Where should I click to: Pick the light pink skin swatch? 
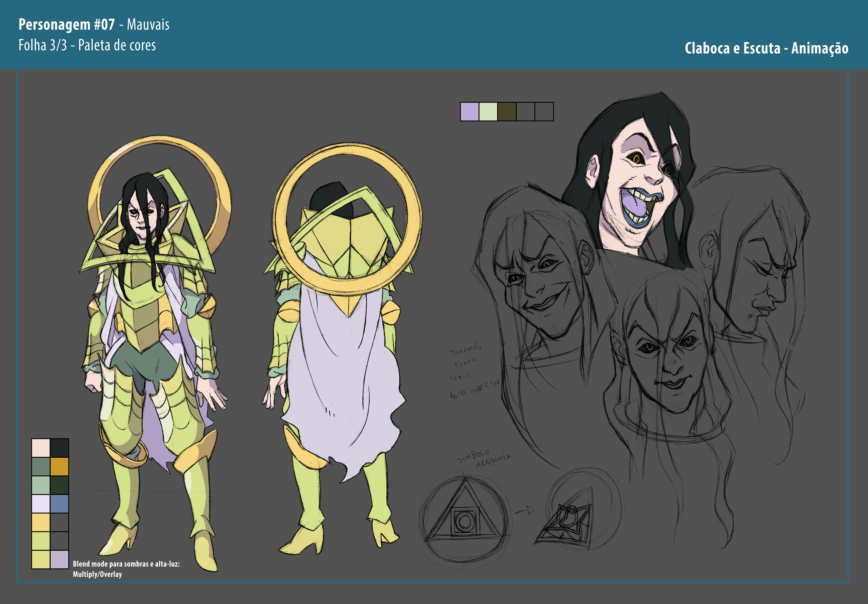pos(41,448)
